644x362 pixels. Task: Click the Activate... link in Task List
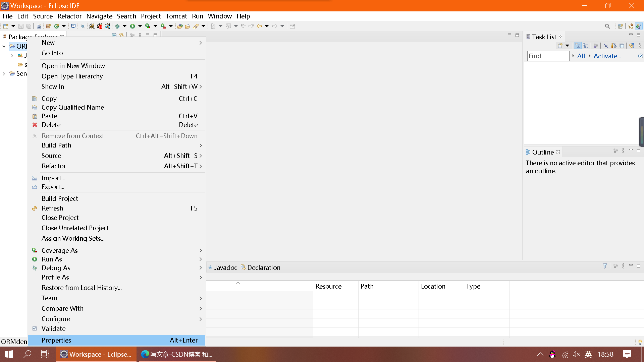607,56
